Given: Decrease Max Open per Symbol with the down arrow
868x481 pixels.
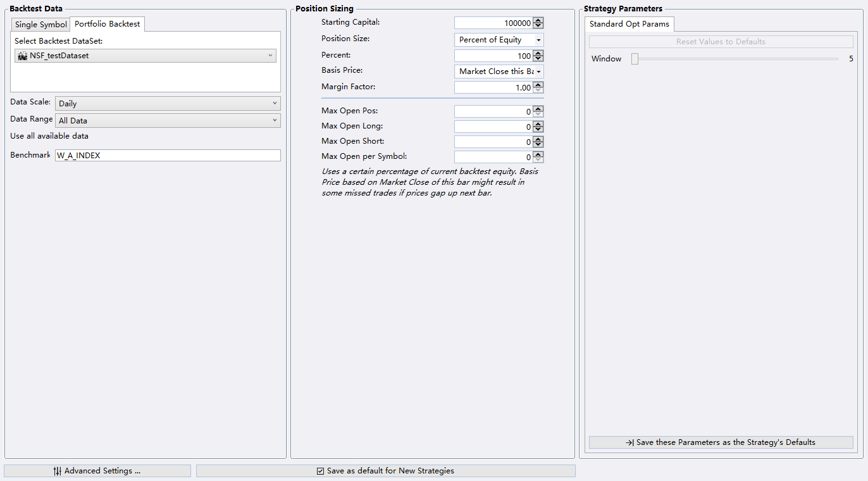Looking at the screenshot, I should click(x=538, y=160).
